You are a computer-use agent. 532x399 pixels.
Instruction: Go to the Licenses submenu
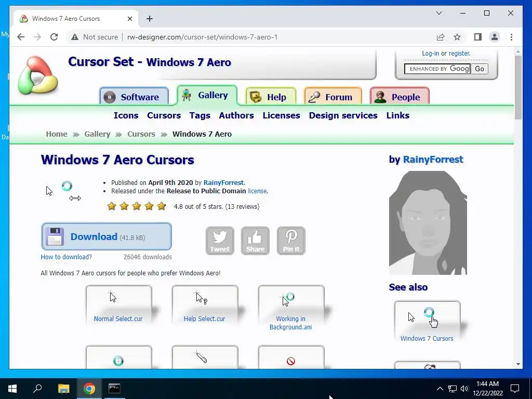click(281, 115)
